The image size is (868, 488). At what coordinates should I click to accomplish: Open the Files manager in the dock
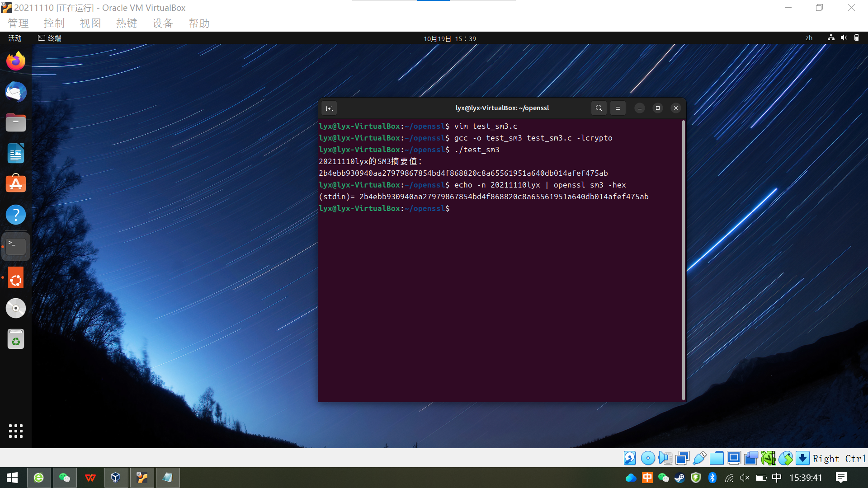[16, 123]
